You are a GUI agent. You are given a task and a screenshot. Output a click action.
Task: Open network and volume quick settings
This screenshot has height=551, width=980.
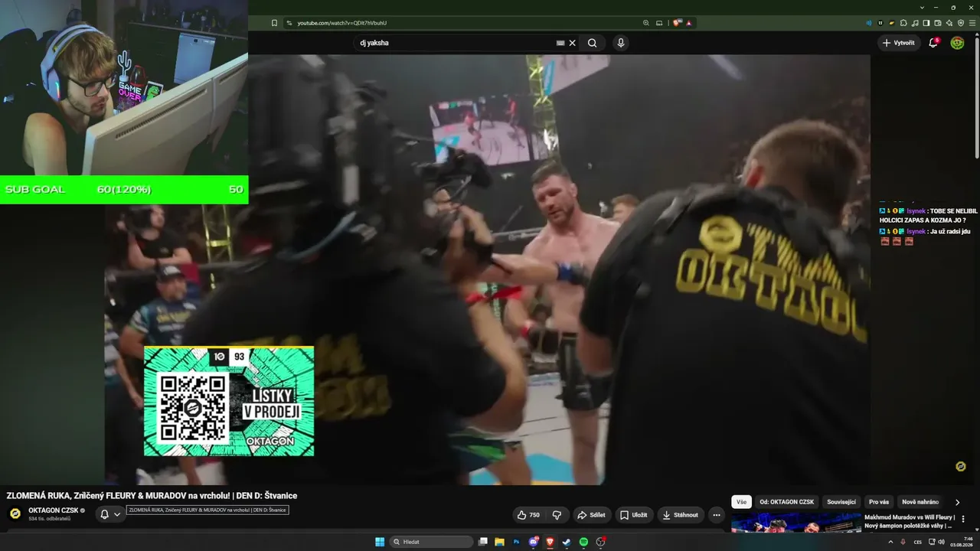pyautogui.click(x=937, y=542)
